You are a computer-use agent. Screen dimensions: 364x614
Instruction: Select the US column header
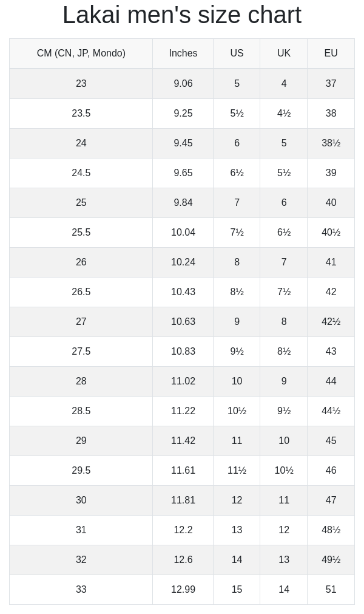point(237,53)
